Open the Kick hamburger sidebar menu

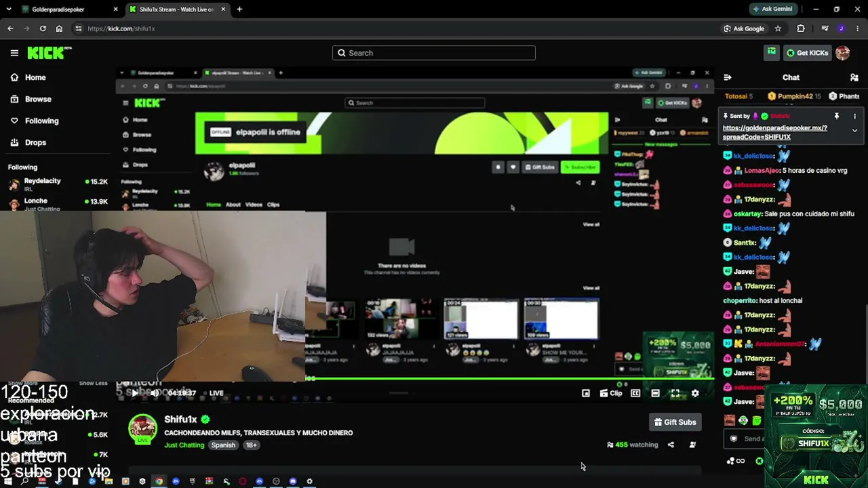point(14,53)
